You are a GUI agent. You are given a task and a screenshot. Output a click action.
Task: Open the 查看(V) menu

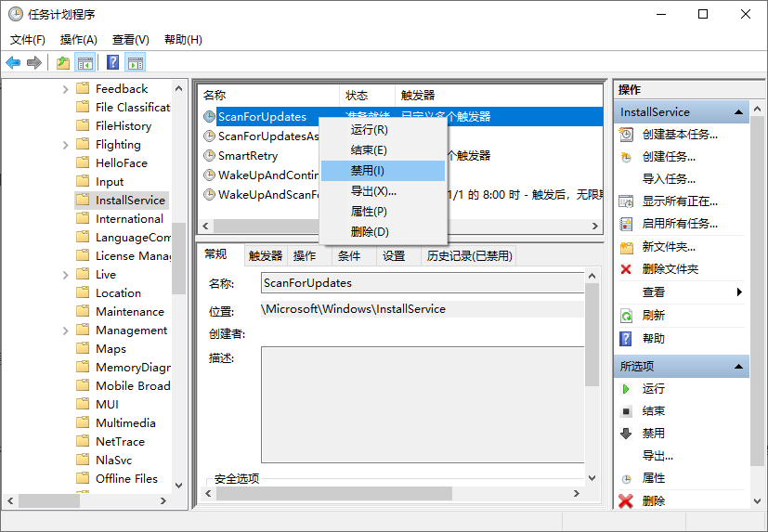tap(131, 40)
